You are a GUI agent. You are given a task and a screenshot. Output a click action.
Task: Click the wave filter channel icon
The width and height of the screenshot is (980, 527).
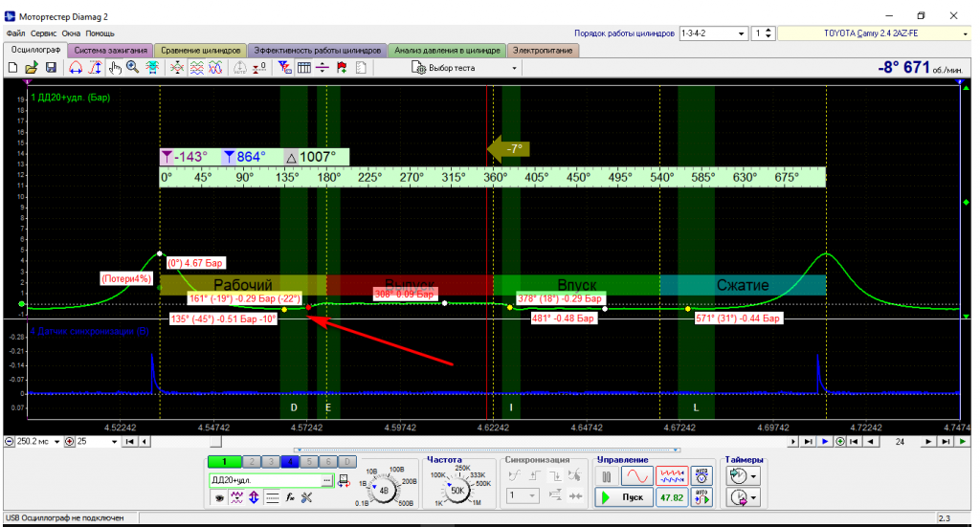(236, 497)
